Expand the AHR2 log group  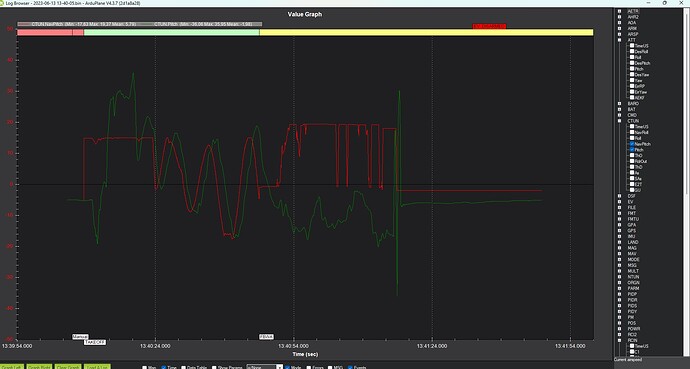(620, 17)
